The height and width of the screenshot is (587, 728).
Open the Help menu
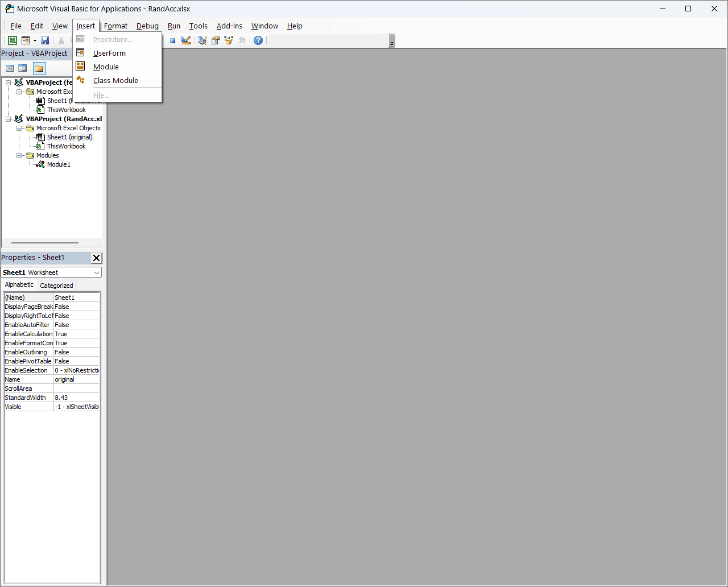point(295,26)
